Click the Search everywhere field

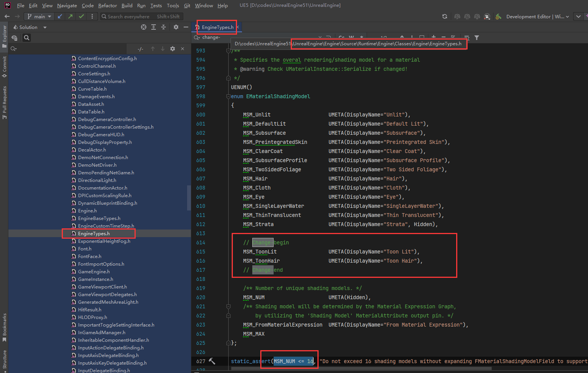pyautogui.click(x=142, y=16)
